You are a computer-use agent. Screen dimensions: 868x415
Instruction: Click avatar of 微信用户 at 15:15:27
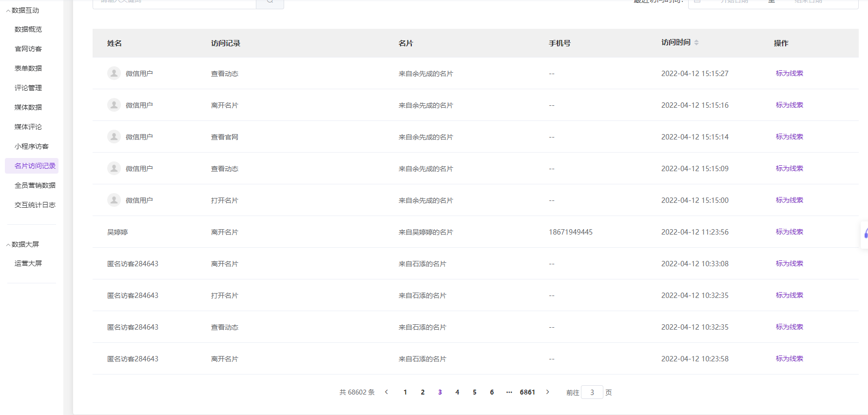[114, 73]
